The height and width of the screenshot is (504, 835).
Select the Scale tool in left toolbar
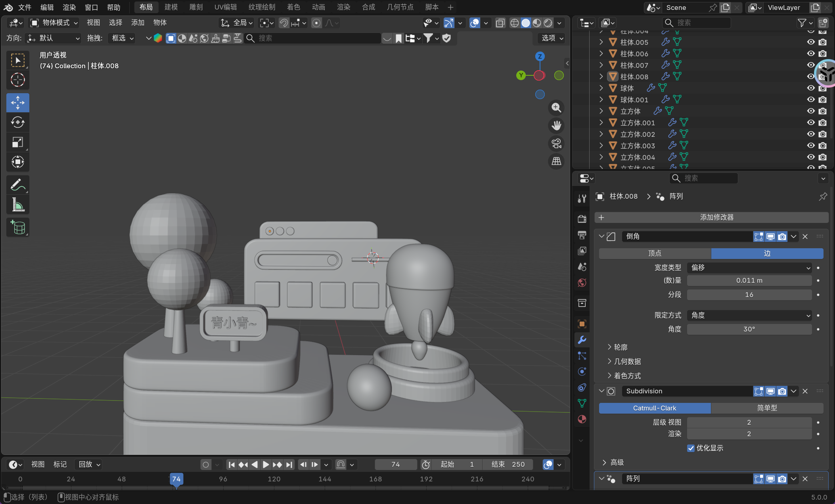18,142
